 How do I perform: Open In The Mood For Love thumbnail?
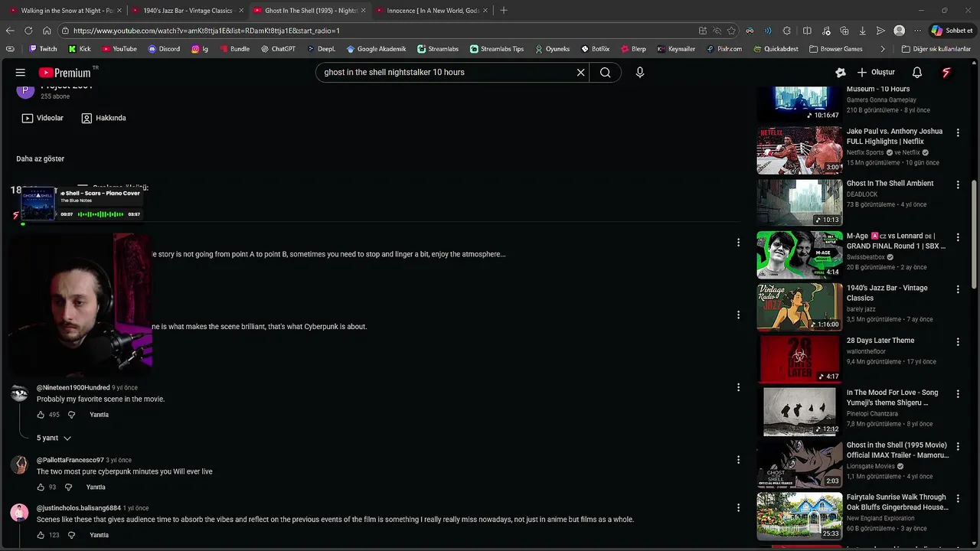(799, 412)
